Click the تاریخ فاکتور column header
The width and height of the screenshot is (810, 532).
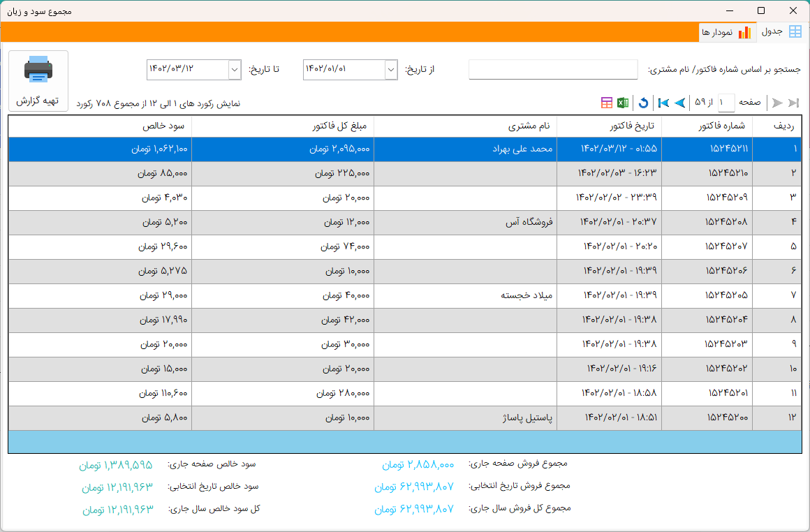tap(610, 126)
